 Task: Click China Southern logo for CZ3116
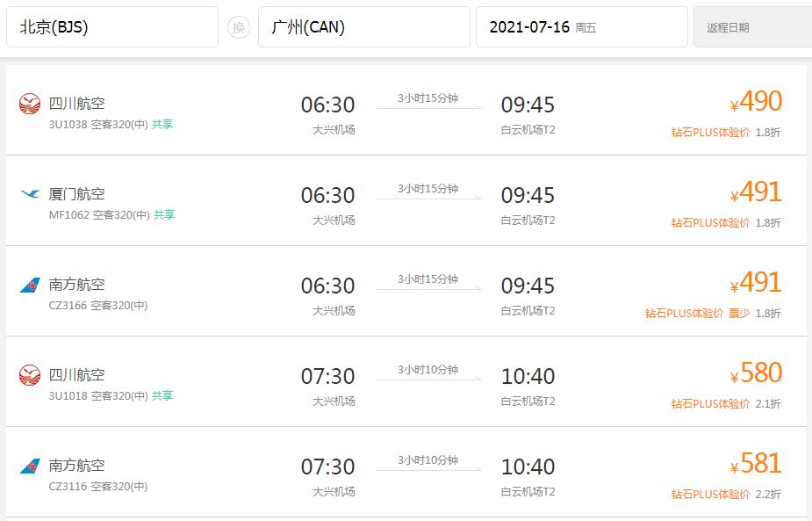pyautogui.click(x=30, y=466)
